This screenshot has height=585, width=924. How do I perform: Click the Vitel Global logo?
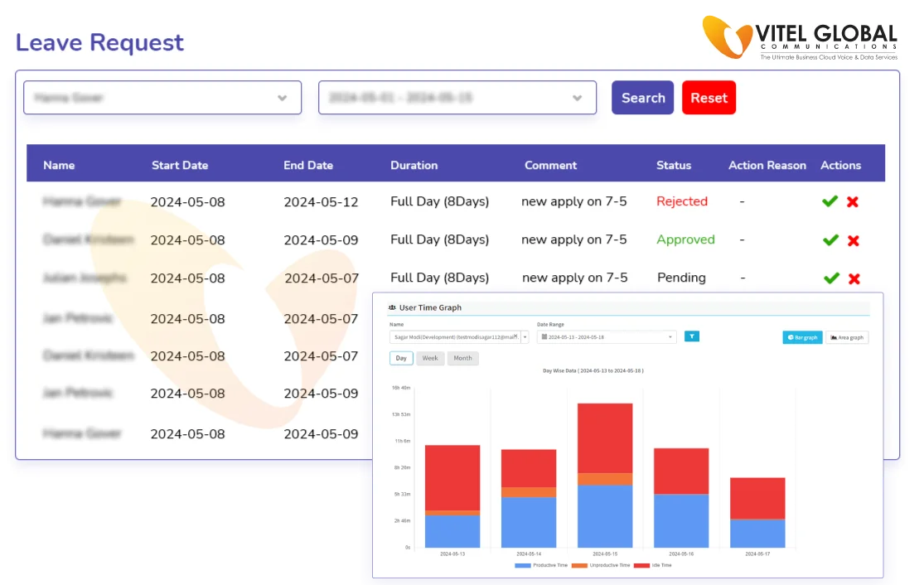pos(800,37)
